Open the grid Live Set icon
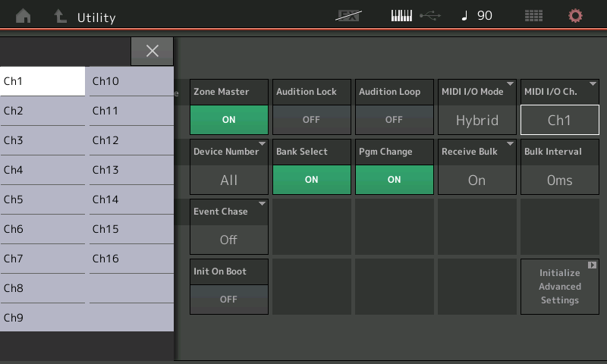This screenshot has height=364, width=607. pos(533,16)
